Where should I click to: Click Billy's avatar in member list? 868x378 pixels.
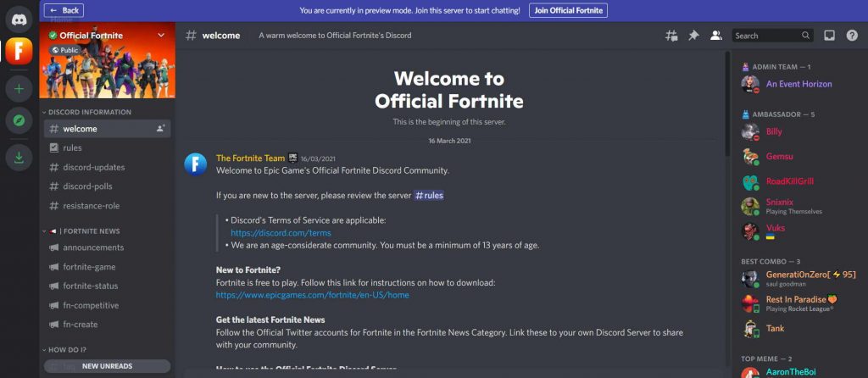point(750,132)
